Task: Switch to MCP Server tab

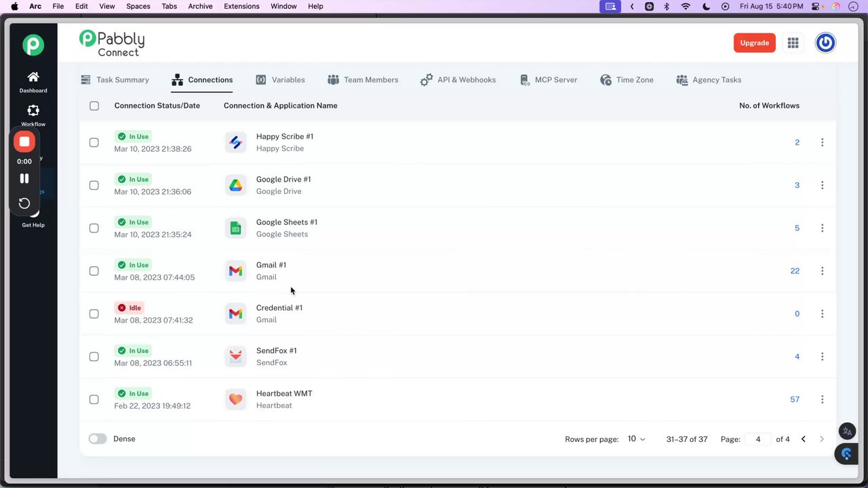Action: pos(549,80)
